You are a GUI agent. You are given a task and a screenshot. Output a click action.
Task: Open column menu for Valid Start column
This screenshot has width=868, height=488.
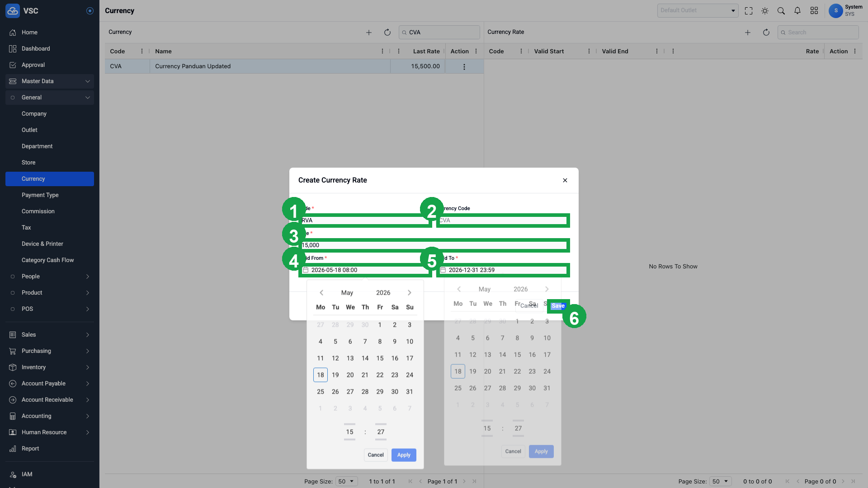[x=589, y=52]
